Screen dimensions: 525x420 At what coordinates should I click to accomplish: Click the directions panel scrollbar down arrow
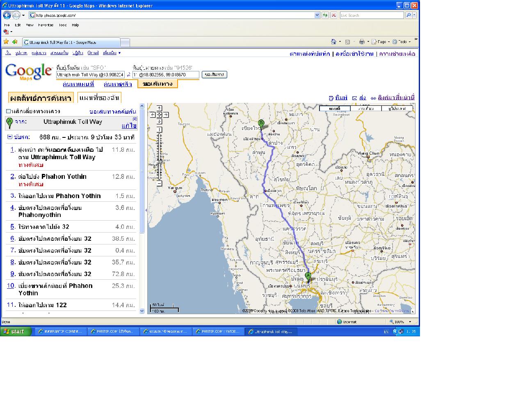point(142,311)
